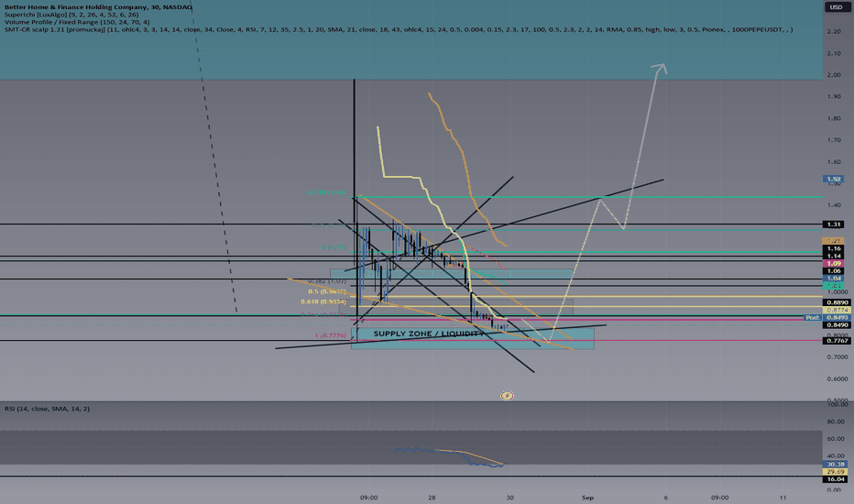854x504 pixels.
Task: Click the Post market label
Action: (812, 317)
